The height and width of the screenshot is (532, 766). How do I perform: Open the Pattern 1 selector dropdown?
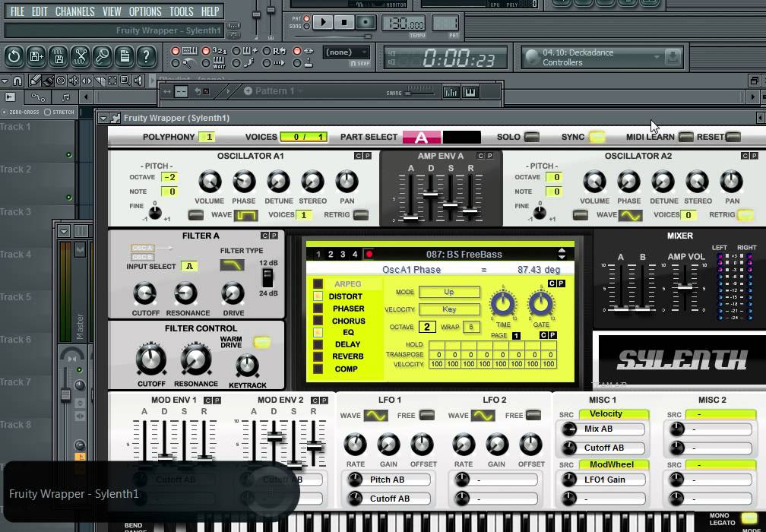click(278, 91)
